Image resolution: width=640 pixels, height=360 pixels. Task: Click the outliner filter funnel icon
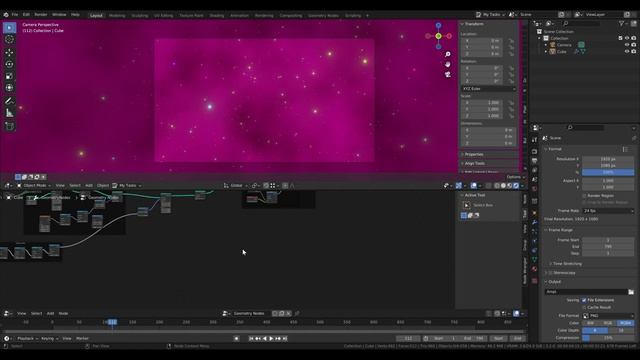click(x=621, y=24)
